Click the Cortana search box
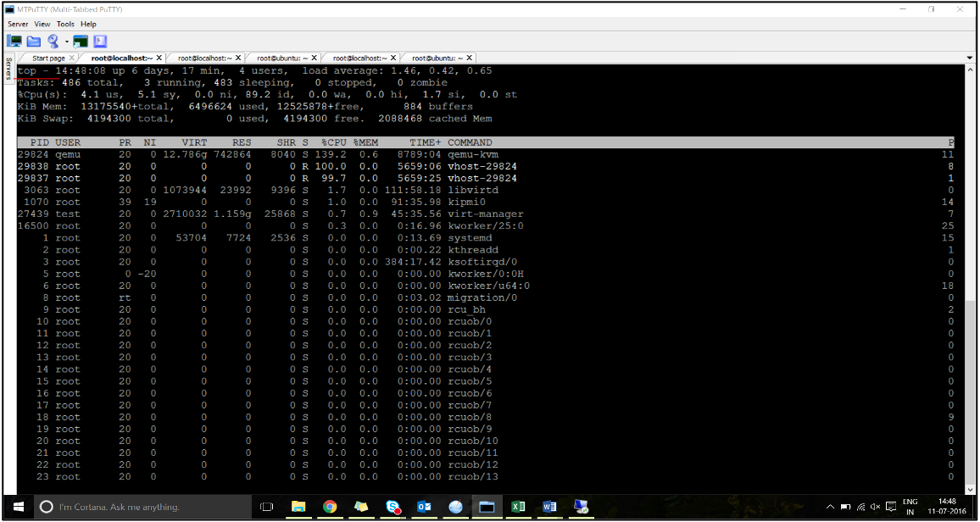The height and width of the screenshot is (522, 980). pyautogui.click(x=142, y=507)
